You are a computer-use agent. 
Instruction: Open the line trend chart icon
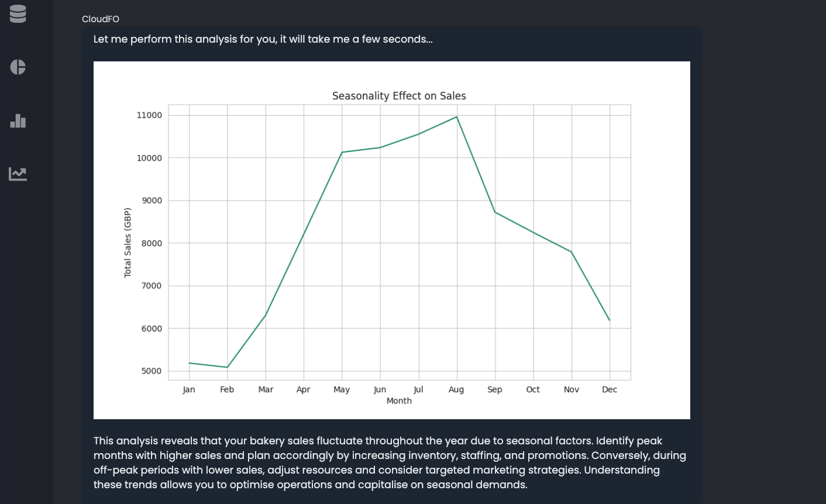(18, 174)
